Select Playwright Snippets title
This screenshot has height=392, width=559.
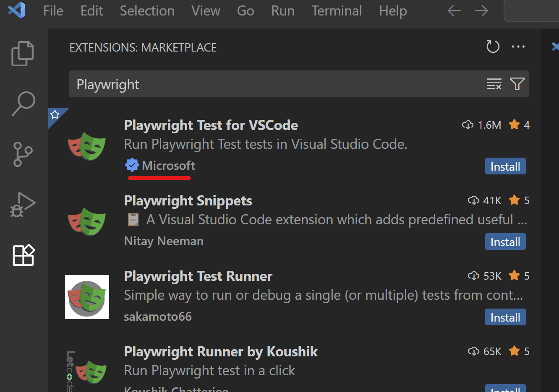pos(188,200)
